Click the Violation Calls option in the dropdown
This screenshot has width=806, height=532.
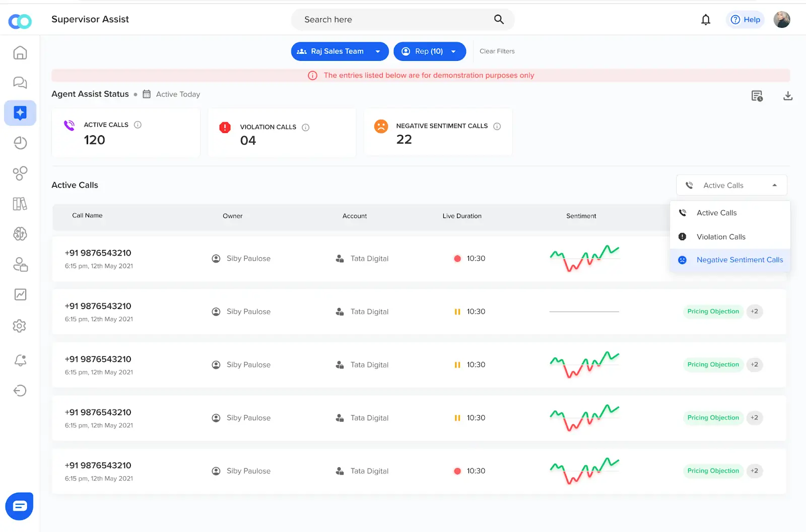(x=721, y=237)
